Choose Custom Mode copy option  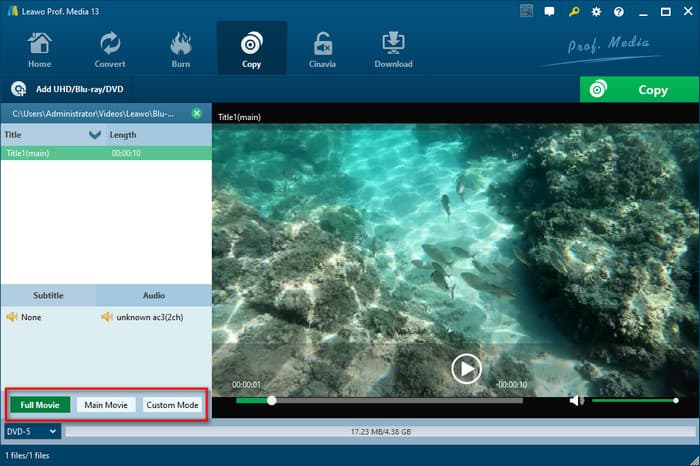[173, 405]
